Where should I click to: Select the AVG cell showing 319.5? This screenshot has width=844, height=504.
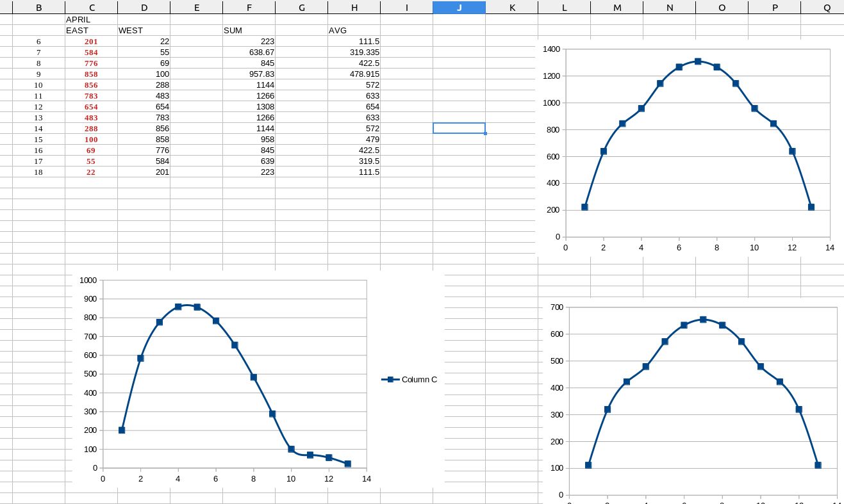point(354,161)
